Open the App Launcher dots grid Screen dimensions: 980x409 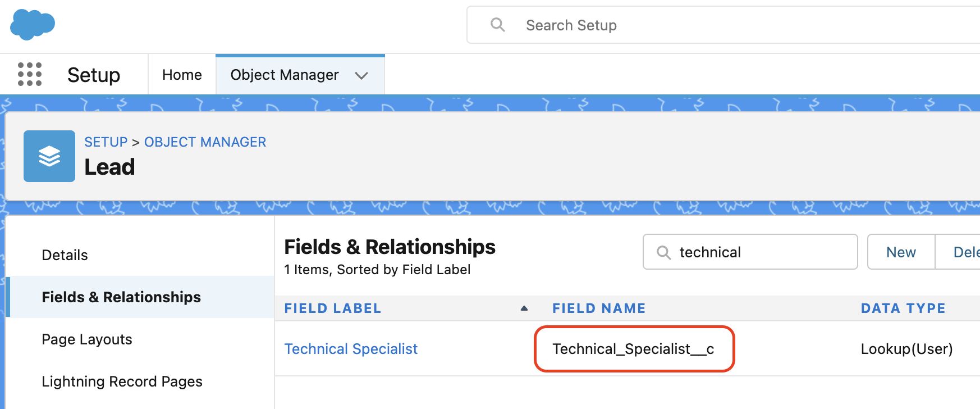click(30, 74)
